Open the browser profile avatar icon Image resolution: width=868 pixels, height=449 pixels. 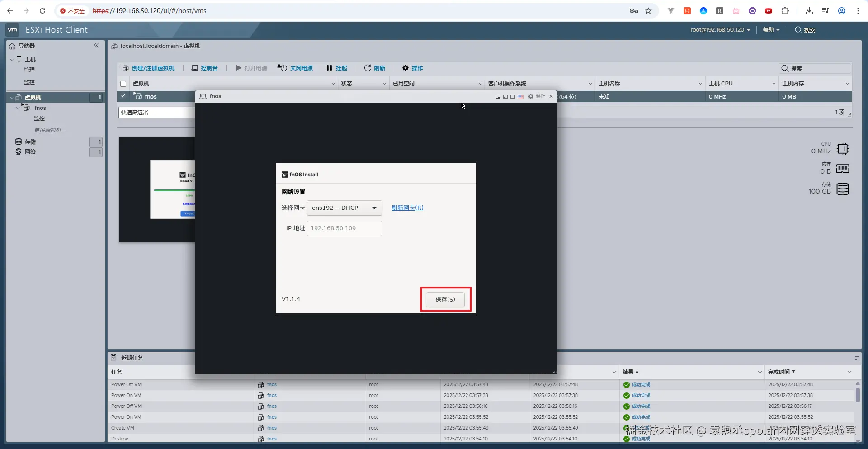[842, 11]
